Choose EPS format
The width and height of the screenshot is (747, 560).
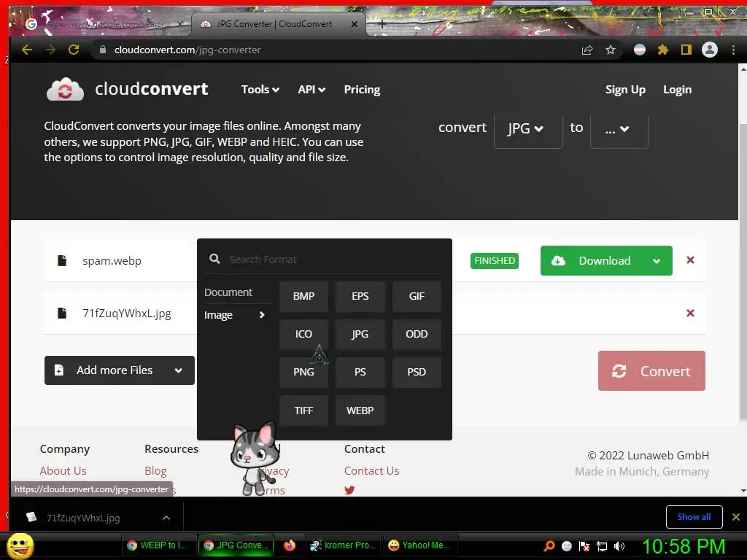(360, 296)
